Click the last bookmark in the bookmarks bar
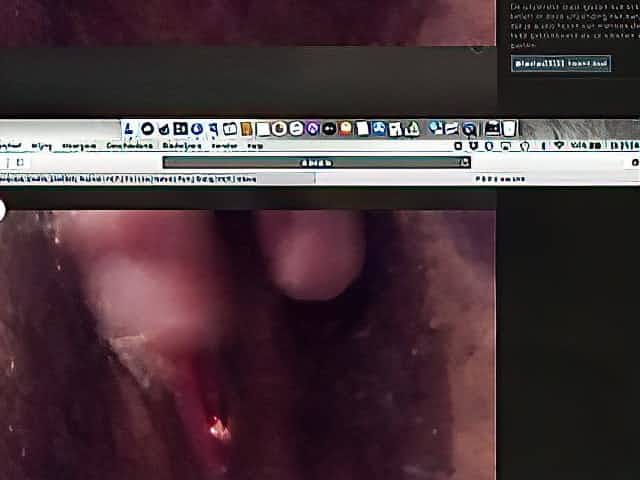 [246, 179]
